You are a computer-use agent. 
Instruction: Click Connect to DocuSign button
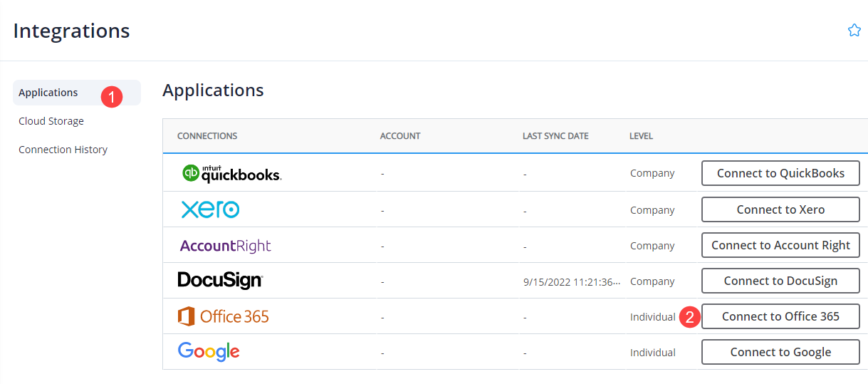click(x=780, y=281)
